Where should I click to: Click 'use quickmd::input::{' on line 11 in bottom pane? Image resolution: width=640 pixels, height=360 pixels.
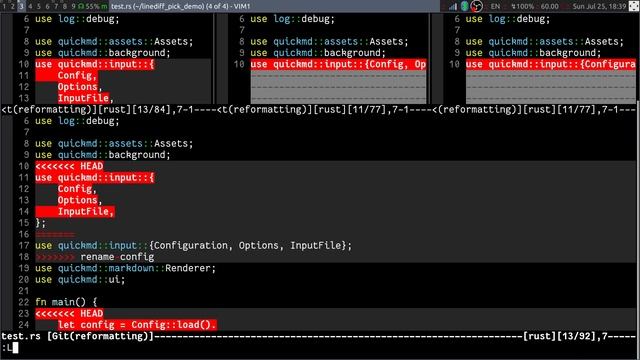[x=95, y=178]
